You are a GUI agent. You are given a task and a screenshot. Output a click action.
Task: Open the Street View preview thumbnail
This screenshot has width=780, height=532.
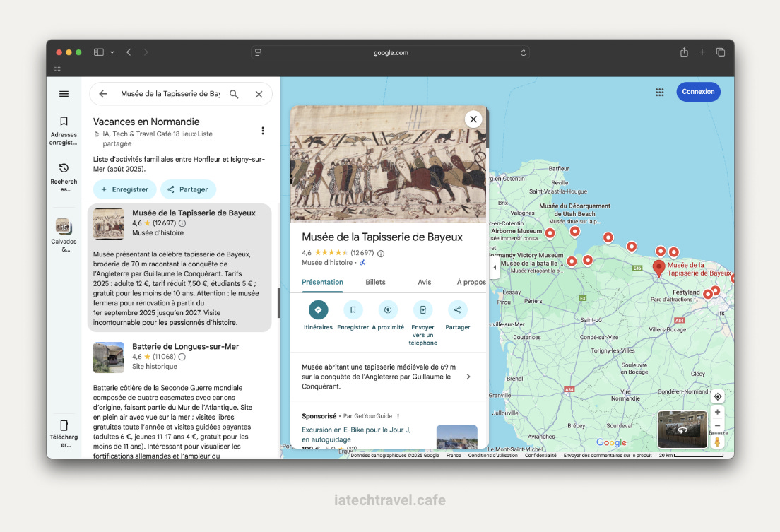click(682, 430)
